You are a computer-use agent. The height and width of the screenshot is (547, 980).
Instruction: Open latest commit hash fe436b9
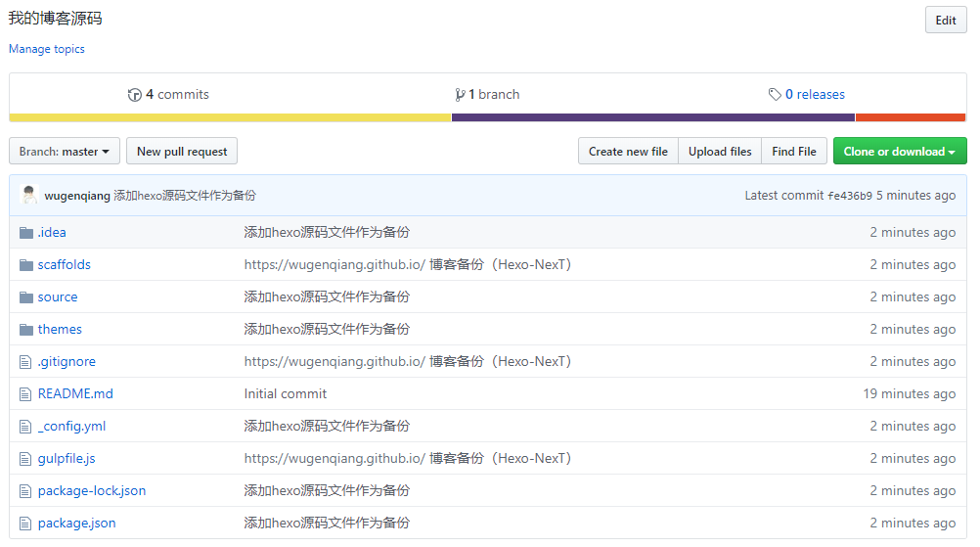[x=849, y=196]
